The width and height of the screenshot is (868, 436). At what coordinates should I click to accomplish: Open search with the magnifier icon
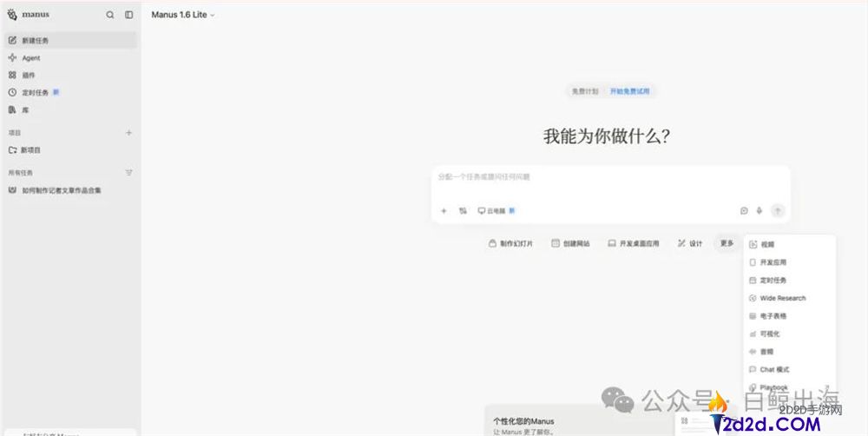click(110, 15)
